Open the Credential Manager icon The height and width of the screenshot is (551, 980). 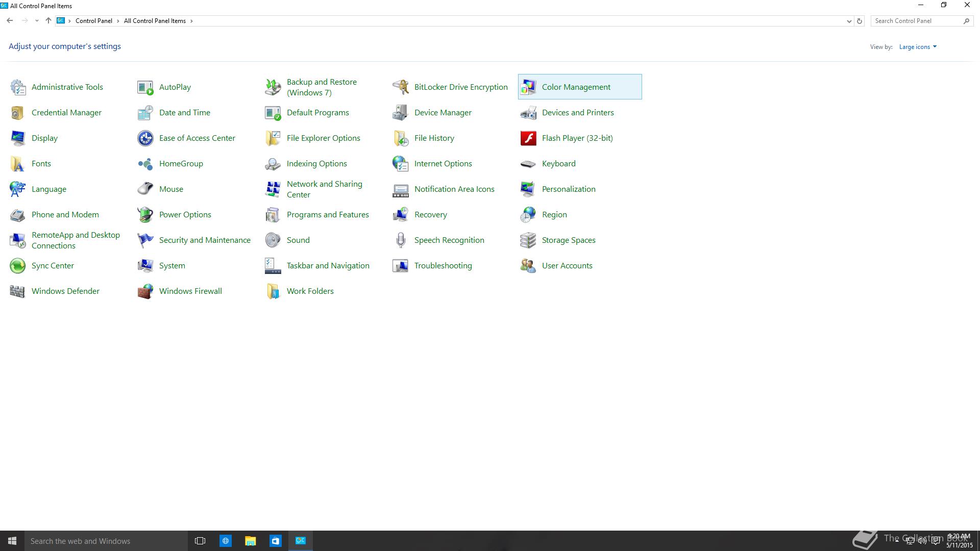tap(18, 113)
